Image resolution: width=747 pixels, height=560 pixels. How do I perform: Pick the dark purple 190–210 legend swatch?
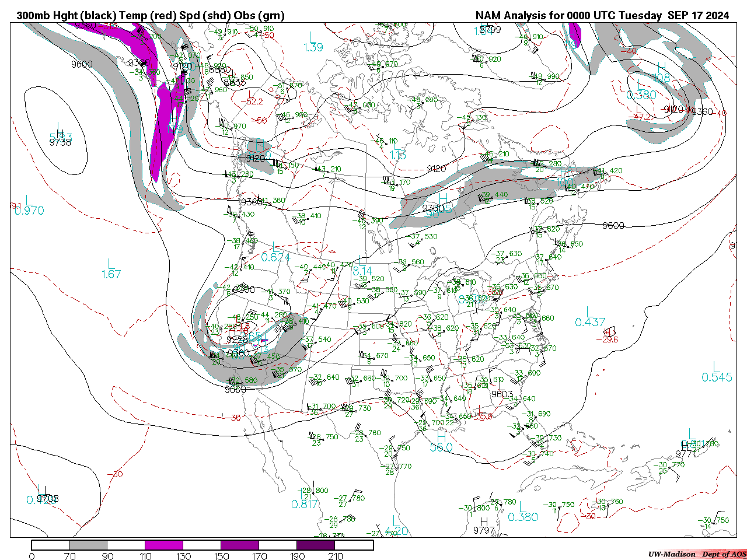pos(316,545)
